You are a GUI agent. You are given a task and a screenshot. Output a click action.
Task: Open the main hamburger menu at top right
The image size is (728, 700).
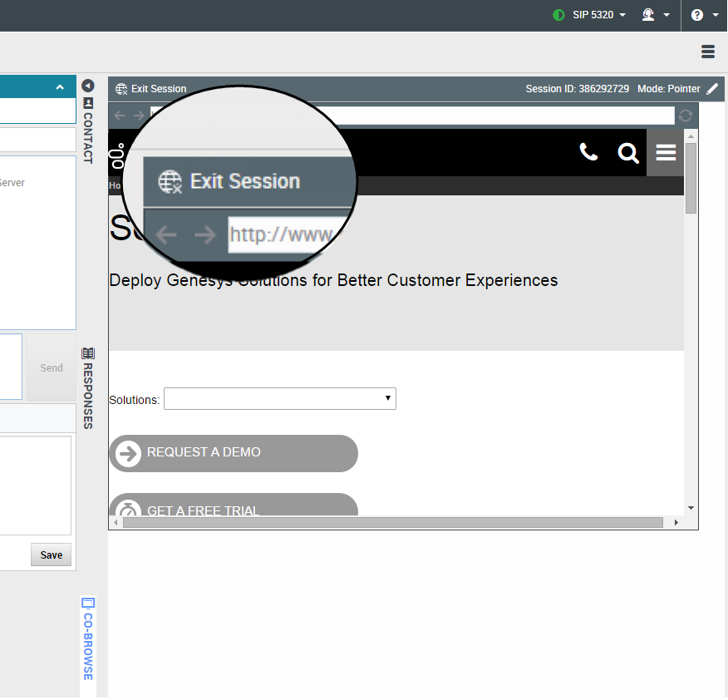pyautogui.click(x=708, y=52)
